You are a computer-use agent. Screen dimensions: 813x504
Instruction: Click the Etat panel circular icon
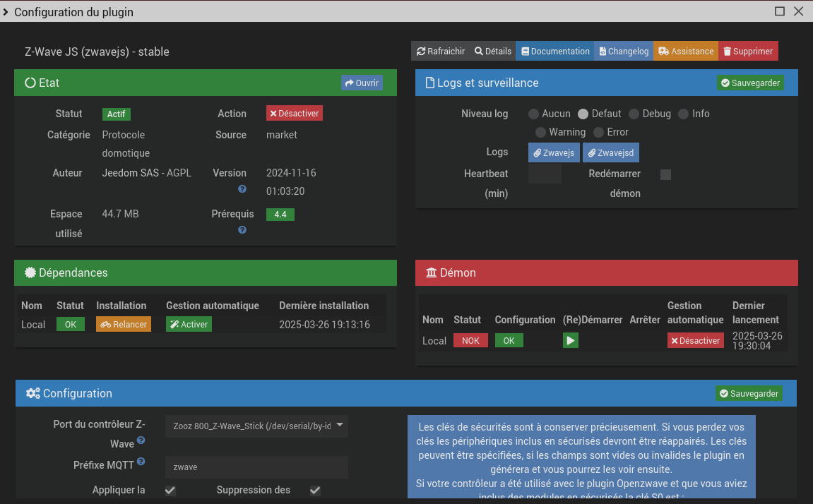pyautogui.click(x=30, y=83)
